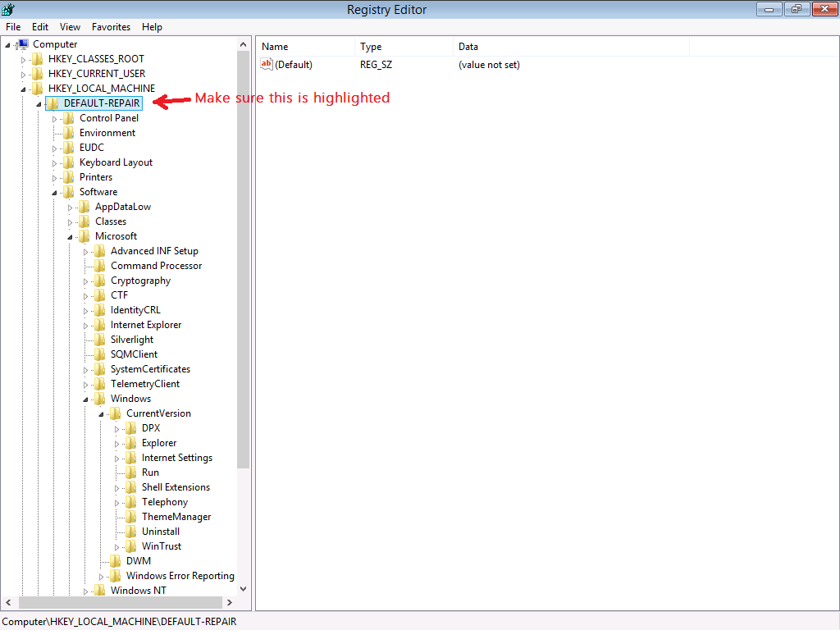Select the Run registry key

pos(150,472)
